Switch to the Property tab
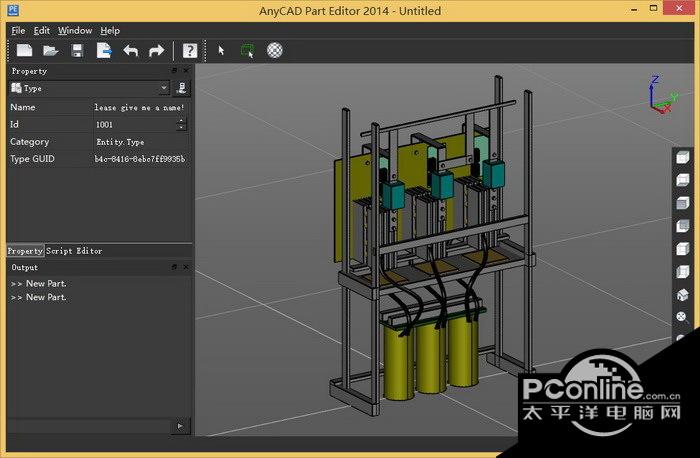 click(x=25, y=251)
